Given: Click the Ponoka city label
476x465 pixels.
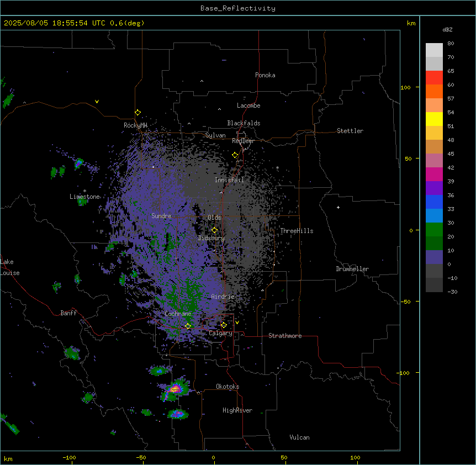Looking at the screenshot, I should pos(265,75).
